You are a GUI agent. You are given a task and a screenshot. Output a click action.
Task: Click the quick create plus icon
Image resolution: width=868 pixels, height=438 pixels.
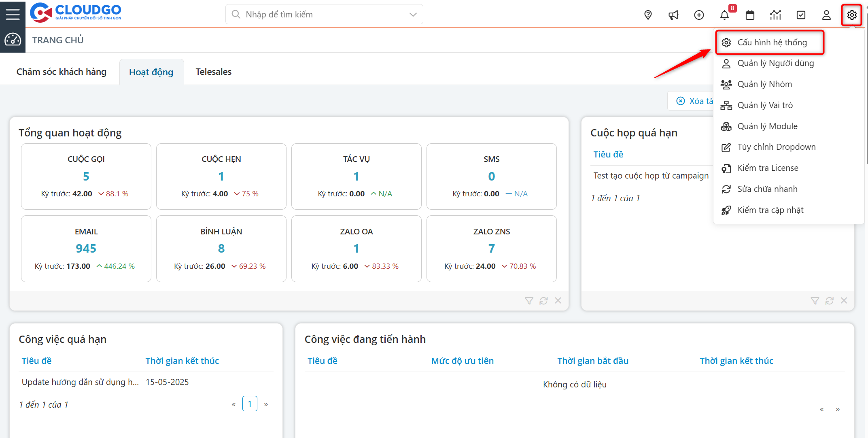[699, 15]
